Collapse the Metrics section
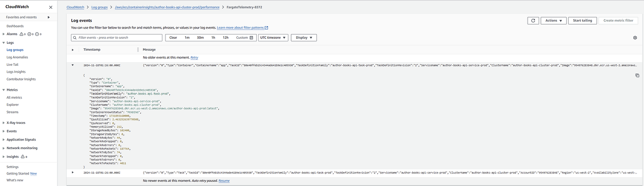Viewport: 644px width, 186px height. (4, 90)
